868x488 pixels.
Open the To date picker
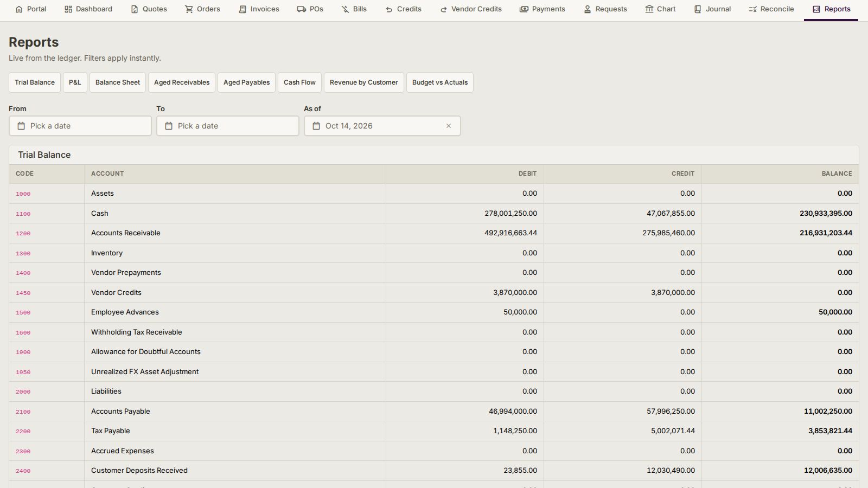click(228, 126)
